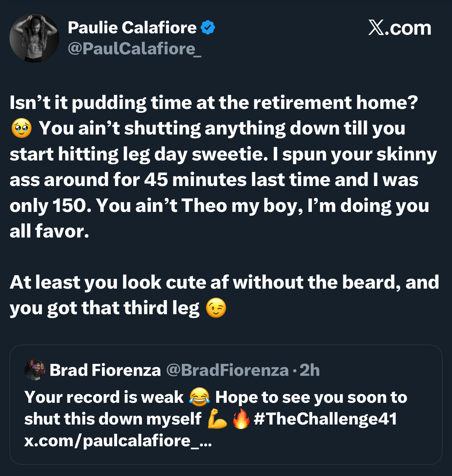Click the Brad Fiorenza name in quoted tweet
This screenshot has height=476, width=452.
(105, 370)
